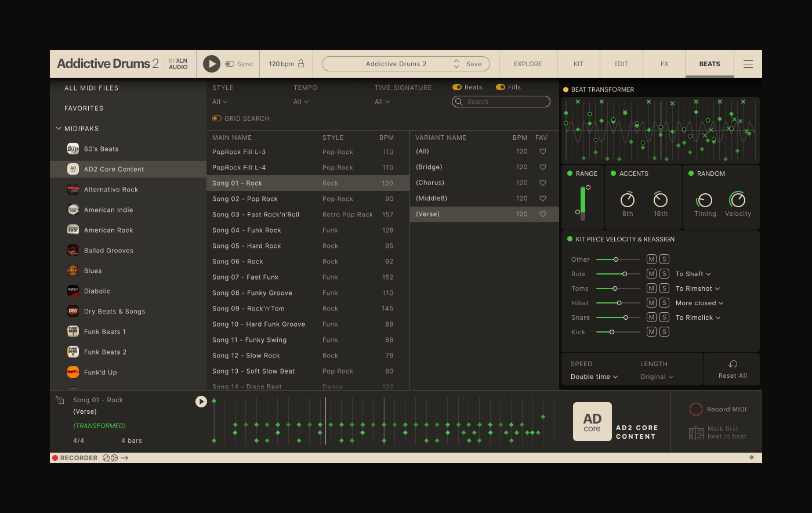Click the Timing random knob
This screenshot has width=812, height=513.
pos(705,200)
